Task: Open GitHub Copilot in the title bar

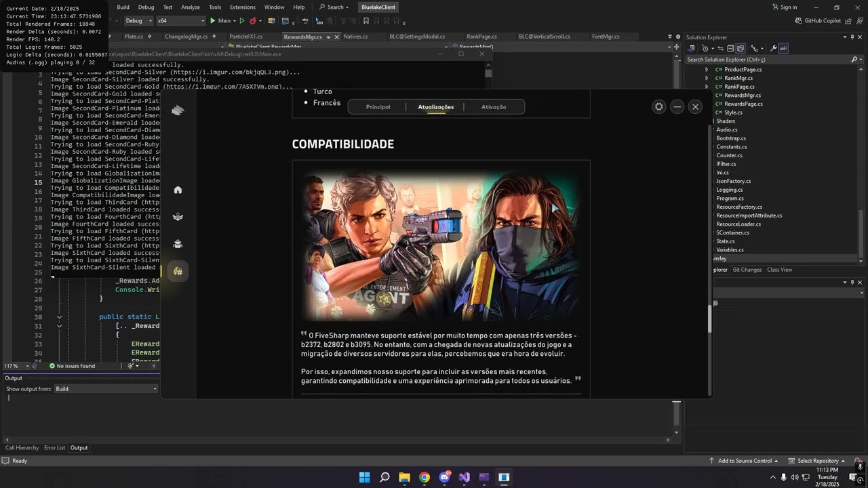Action: point(817,21)
